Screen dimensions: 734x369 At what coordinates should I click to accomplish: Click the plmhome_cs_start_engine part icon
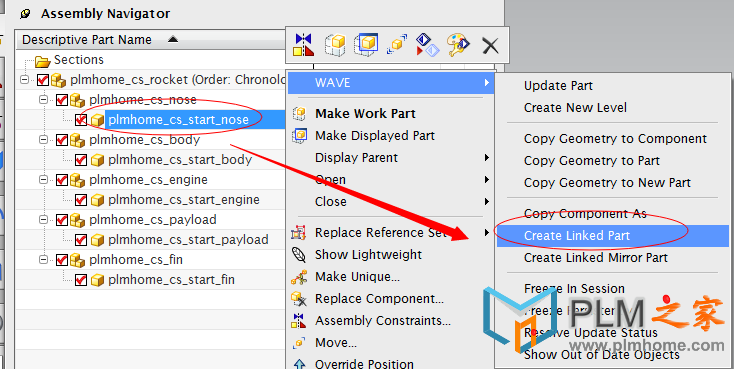pyautogui.click(x=96, y=200)
